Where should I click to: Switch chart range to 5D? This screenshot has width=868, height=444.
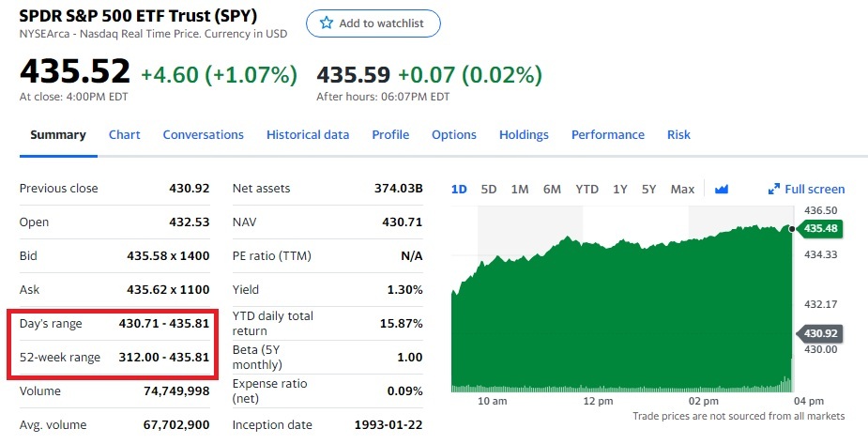click(489, 189)
